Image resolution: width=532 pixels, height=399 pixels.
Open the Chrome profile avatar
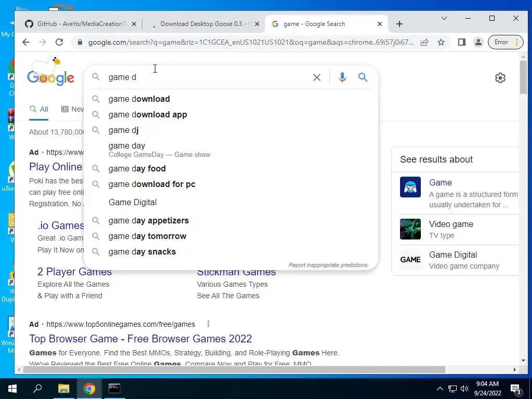click(478, 42)
